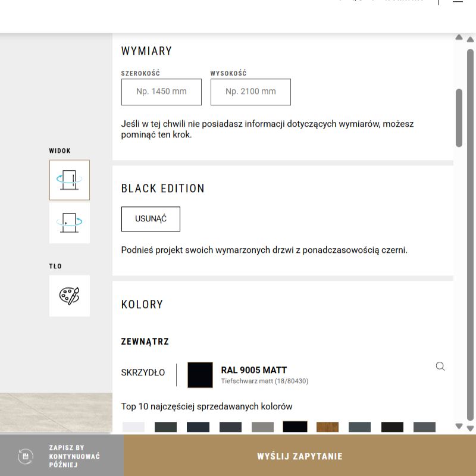The width and height of the screenshot is (476, 476).
Task: Click USUNĄĆ to remove Black Edition
Action: click(151, 219)
